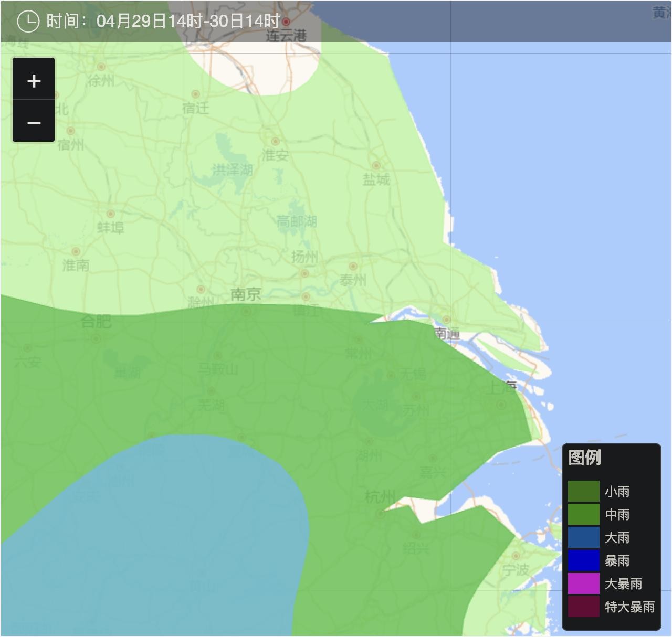
Task: Click the zoom out minus button
Action: 34,122
